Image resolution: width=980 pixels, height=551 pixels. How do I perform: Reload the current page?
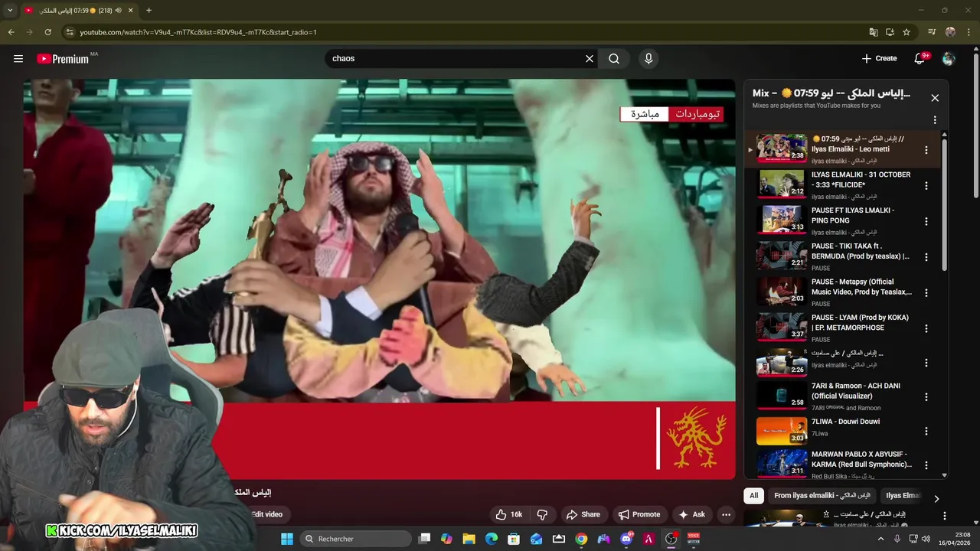(x=47, y=32)
